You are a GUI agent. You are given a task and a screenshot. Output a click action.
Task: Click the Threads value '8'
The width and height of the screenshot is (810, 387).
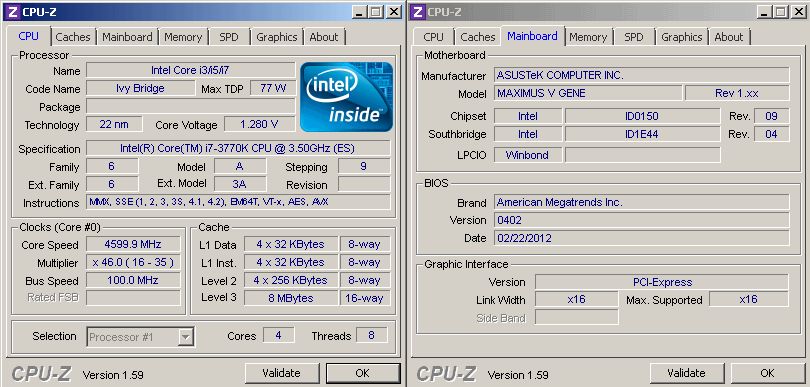[x=371, y=335]
